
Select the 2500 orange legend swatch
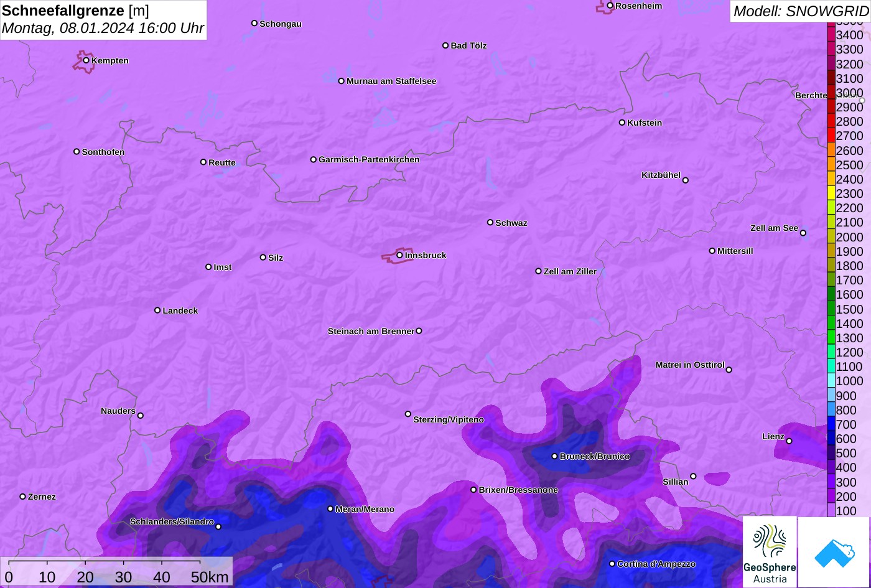coord(831,164)
